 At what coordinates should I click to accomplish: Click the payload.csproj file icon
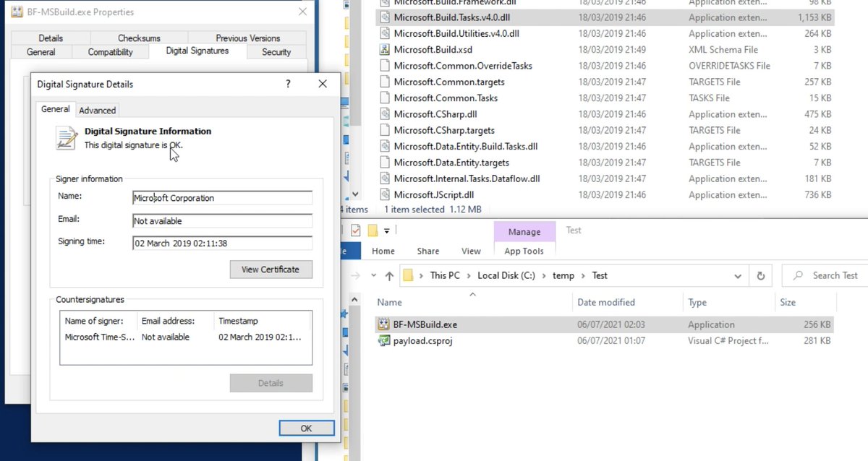(x=385, y=341)
